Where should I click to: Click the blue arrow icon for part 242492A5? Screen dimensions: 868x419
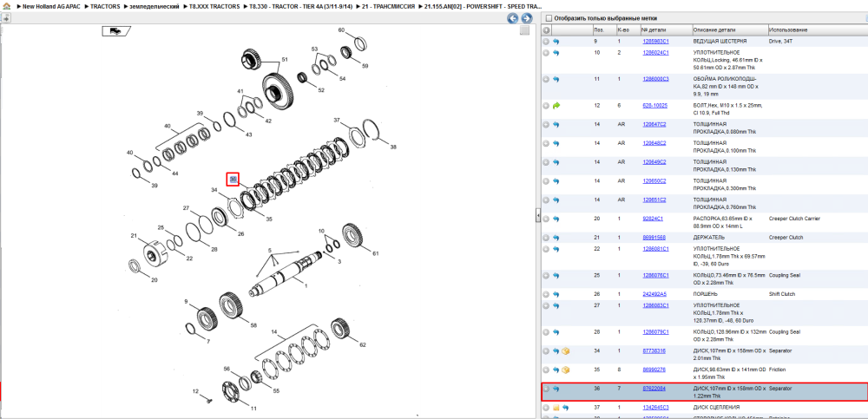coord(556,294)
